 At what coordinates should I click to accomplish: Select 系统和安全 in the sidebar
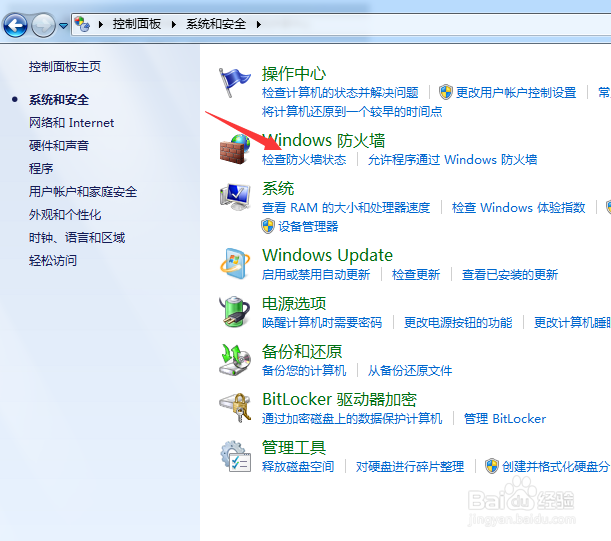59,100
